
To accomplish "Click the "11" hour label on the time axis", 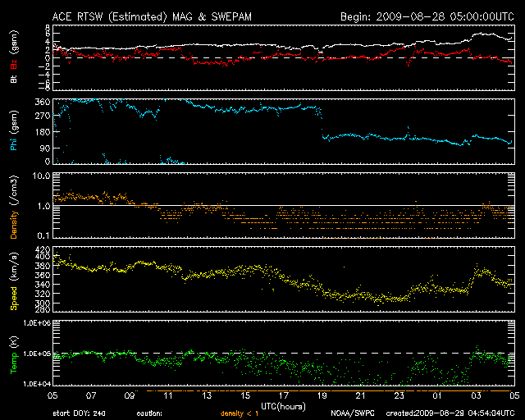I will click(168, 395).
